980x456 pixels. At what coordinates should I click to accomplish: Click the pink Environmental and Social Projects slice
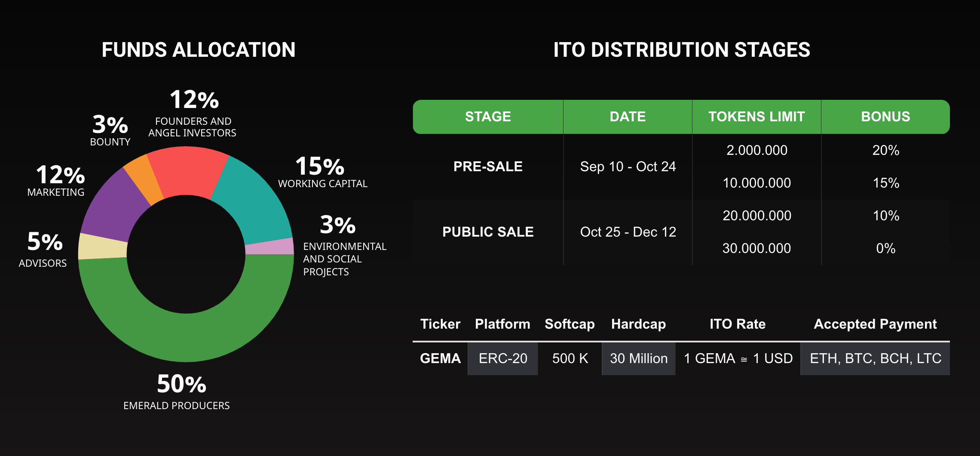(269, 247)
